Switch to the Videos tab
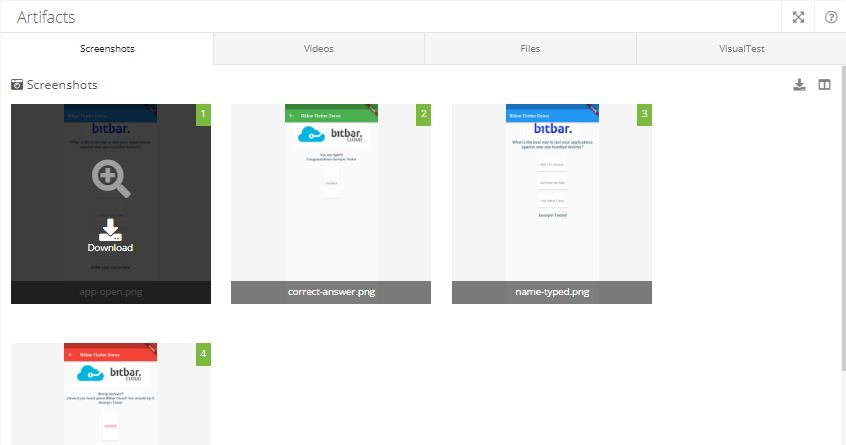 coord(319,48)
